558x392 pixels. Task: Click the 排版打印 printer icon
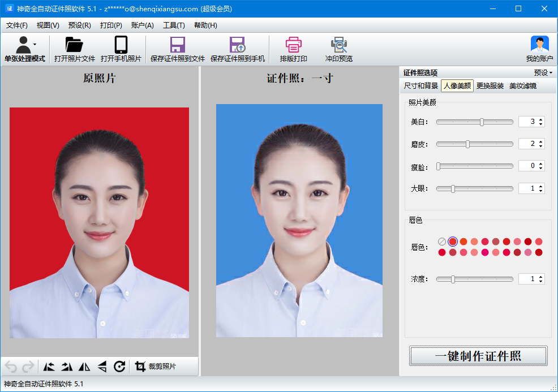293,45
